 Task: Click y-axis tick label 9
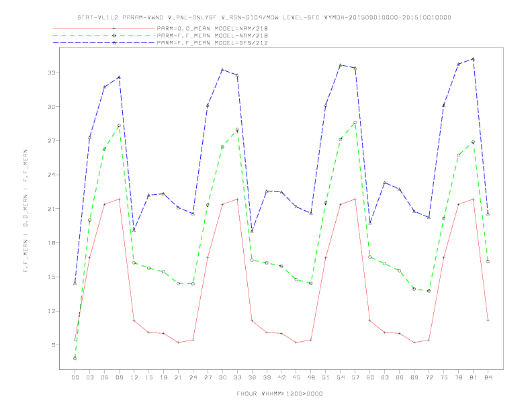tap(54, 345)
